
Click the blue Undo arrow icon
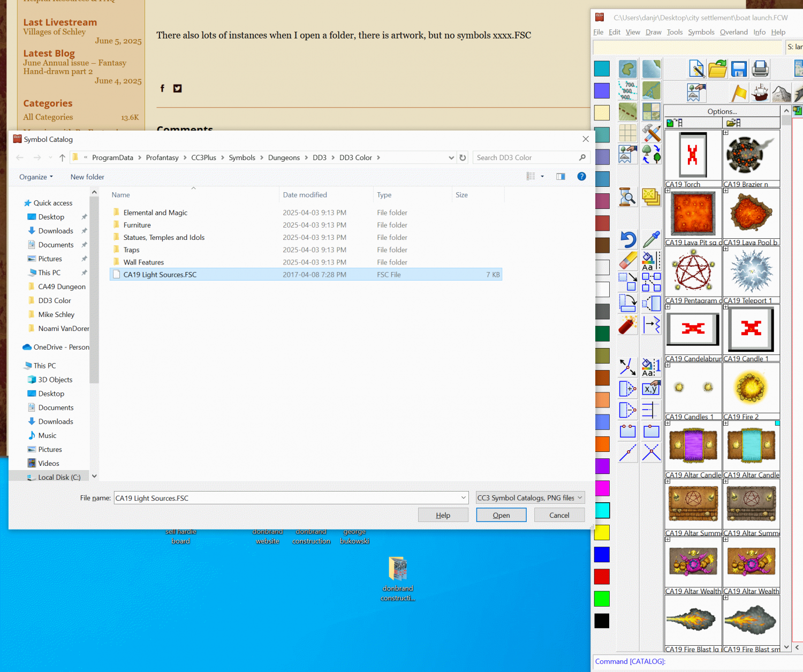tap(627, 239)
